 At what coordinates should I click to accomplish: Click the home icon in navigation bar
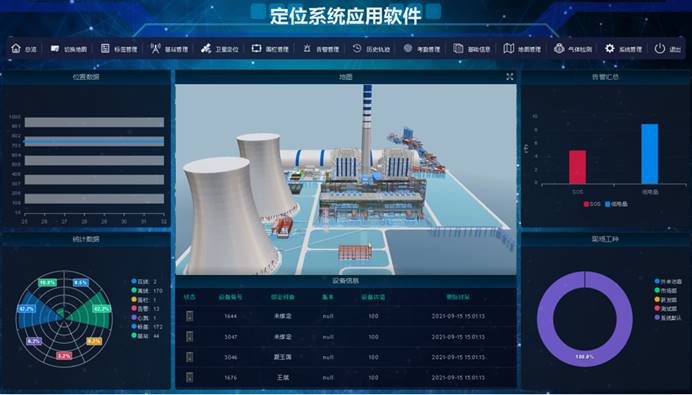(16, 49)
